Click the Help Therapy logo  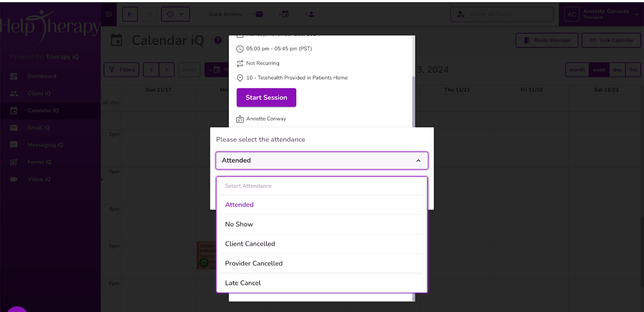click(x=50, y=26)
